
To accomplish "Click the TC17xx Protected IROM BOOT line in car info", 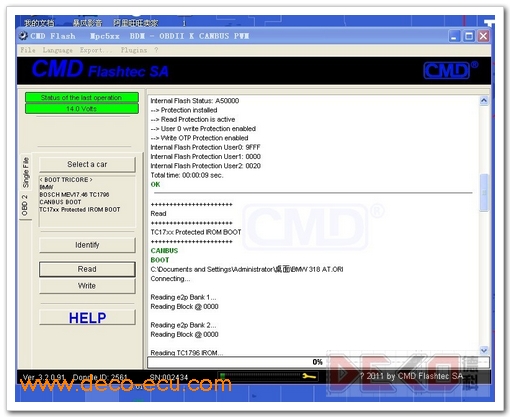I will click(x=80, y=210).
